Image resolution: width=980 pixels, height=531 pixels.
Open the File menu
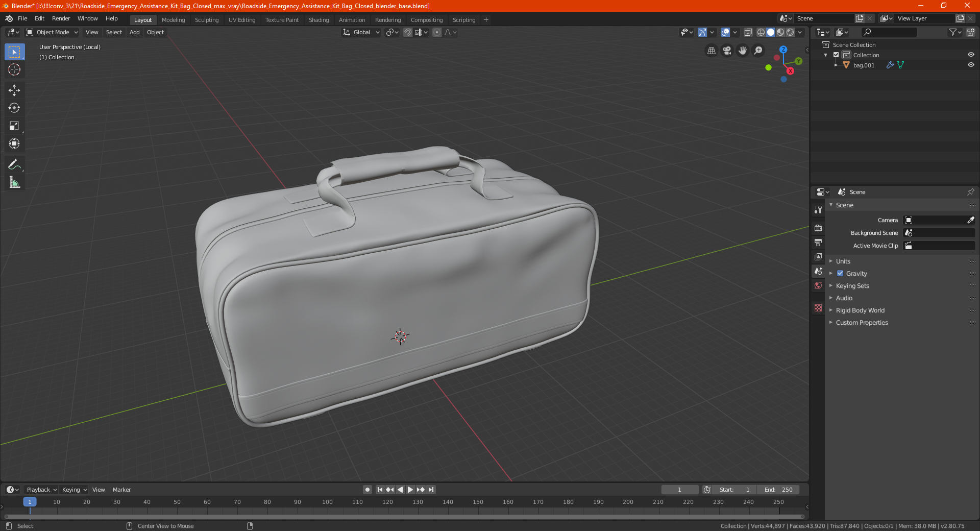pos(22,18)
